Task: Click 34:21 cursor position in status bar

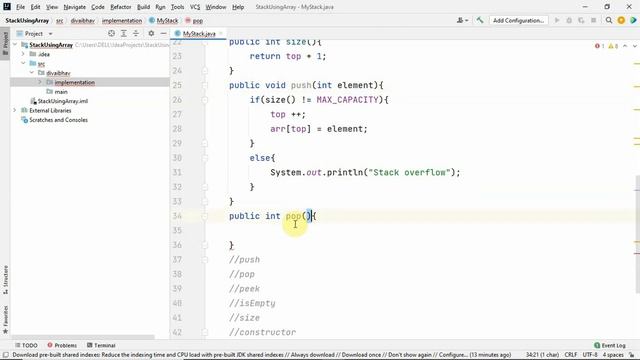Action: point(542,355)
